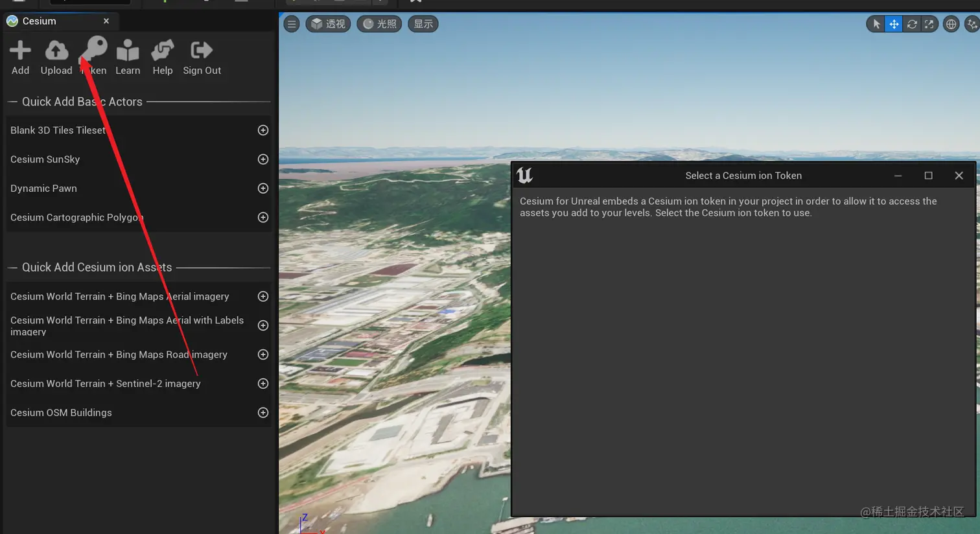Add a Dynamic Pawn with its plus icon
This screenshot has width=980, height=534.
pos(263,189)
